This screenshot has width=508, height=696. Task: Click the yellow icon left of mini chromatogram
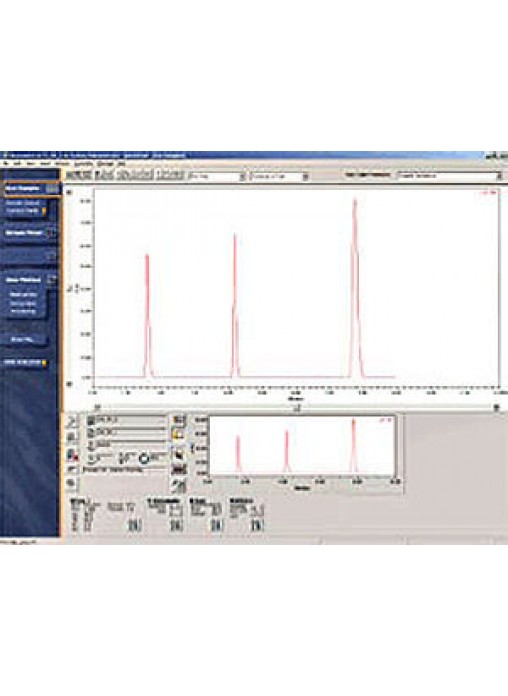click(x=179, y=435)
